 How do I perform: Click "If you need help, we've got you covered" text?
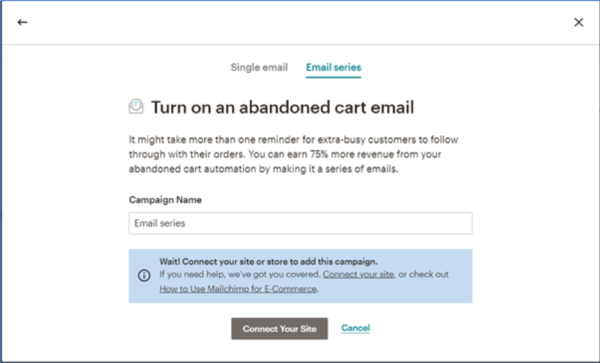point(240,275)
